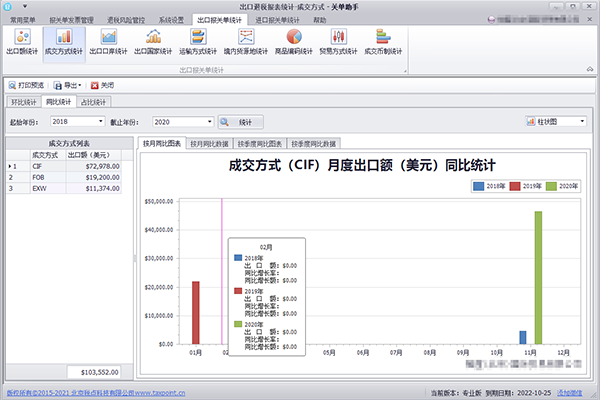Expand the 导出 export dropdown arrow

point(80,85)
